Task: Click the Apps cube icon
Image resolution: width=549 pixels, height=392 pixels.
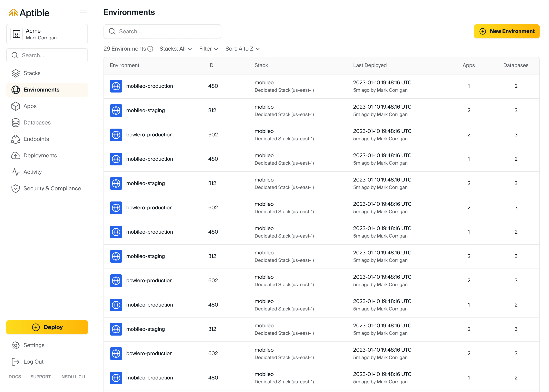Action: (16, 106)
